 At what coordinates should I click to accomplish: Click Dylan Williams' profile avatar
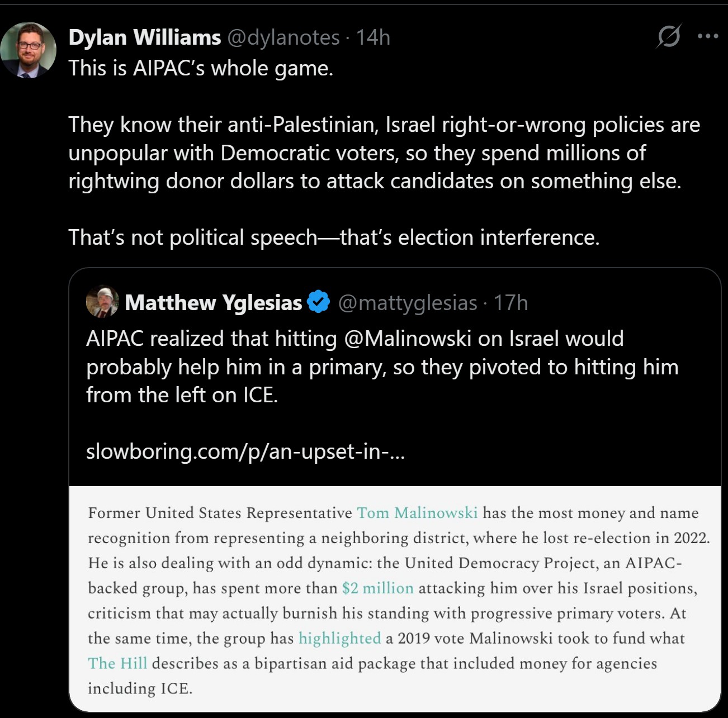[29, 50]
